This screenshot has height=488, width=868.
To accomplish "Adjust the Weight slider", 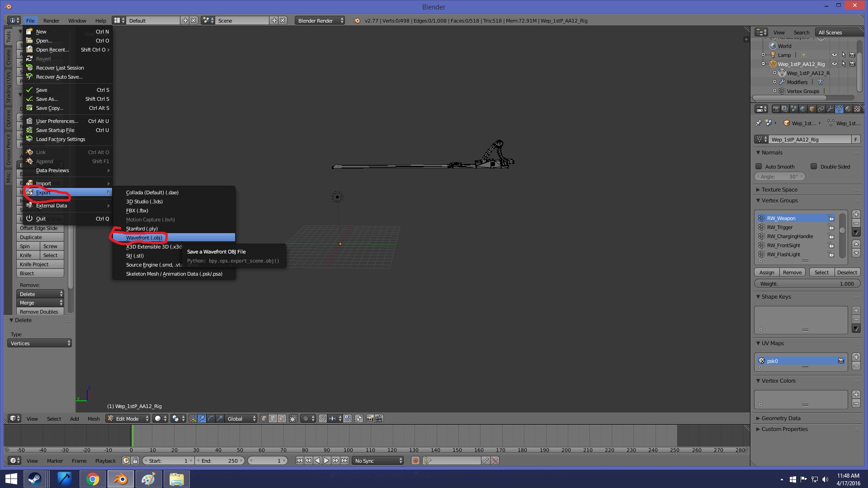I will (807, 284).
